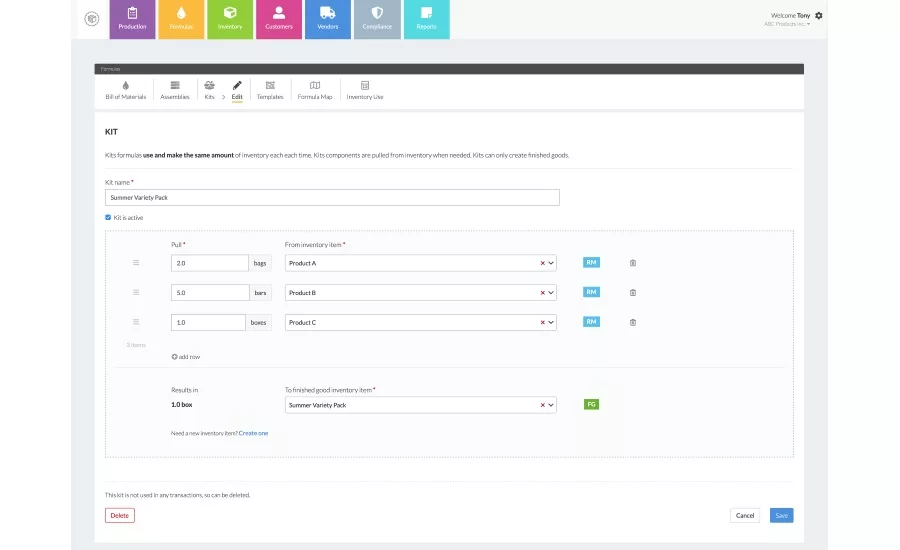Click the pull quantity field showing 1.0
Screen dimensions: 900x550
[208, 322]
